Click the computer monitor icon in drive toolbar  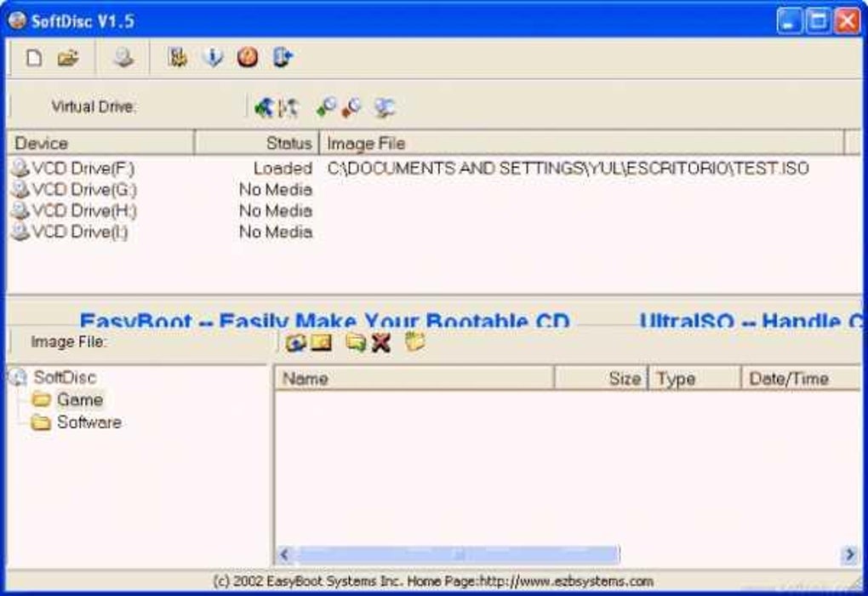pyautogui.click(x=384, y=107)
